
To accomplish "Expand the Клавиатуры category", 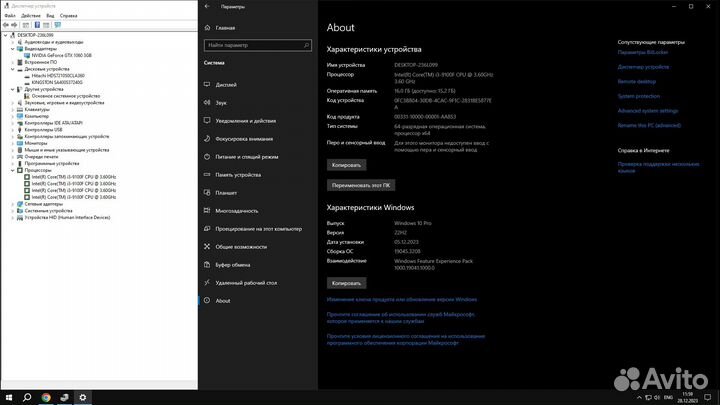I will pos(13,109).
